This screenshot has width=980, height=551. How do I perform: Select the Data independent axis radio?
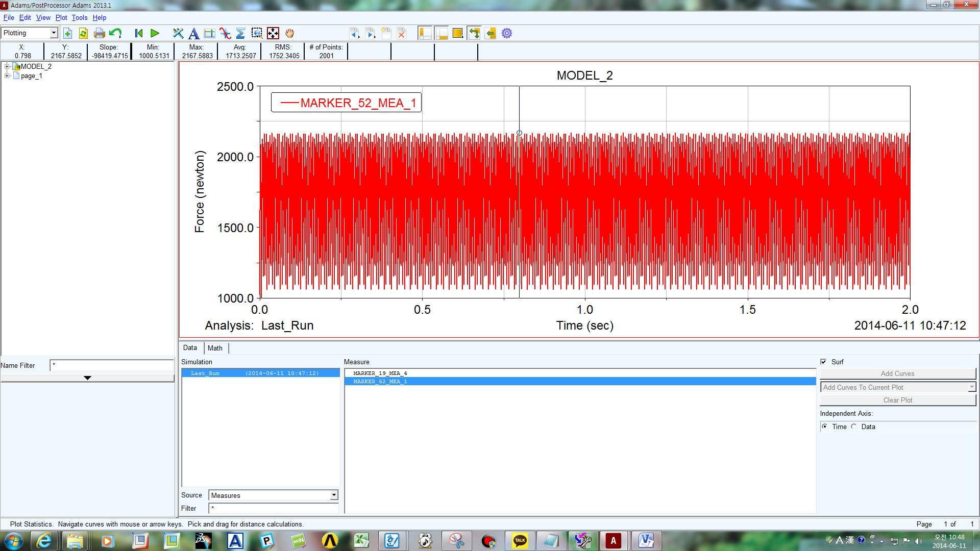pos(854,427)
